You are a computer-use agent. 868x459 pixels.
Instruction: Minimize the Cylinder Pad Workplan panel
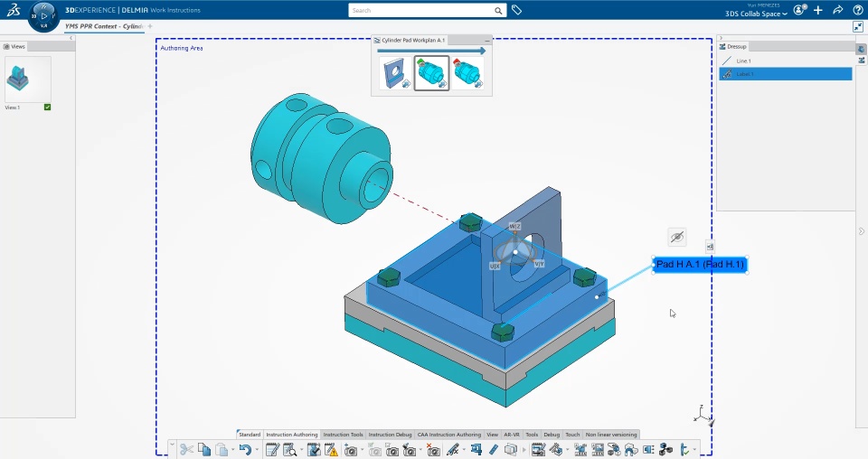click(x=487, y=41)
